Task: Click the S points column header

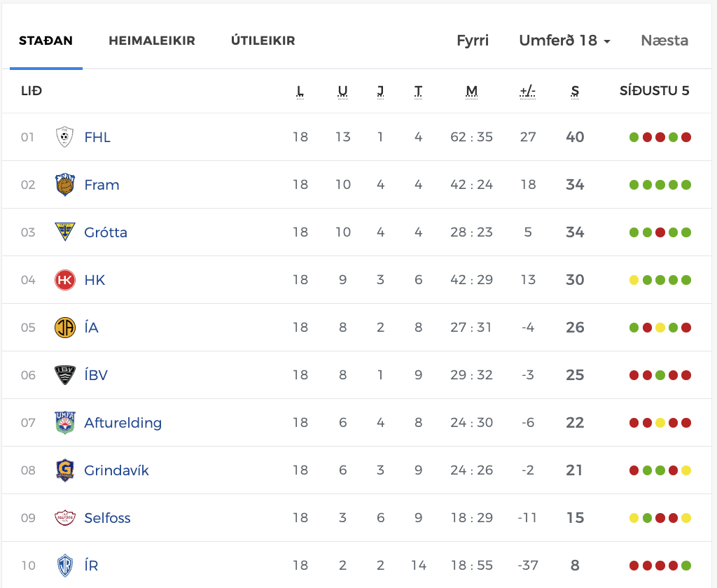Action: (575, 91)
